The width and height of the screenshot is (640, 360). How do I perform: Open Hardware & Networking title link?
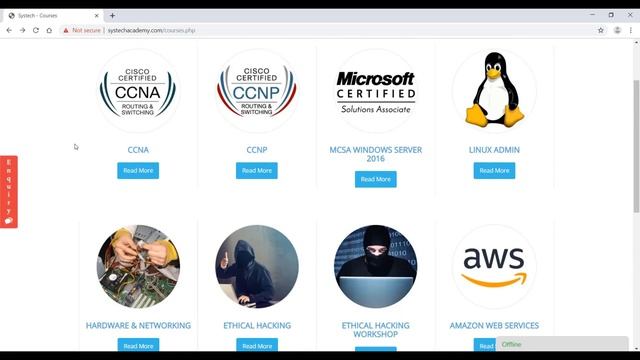coord(138,325)
